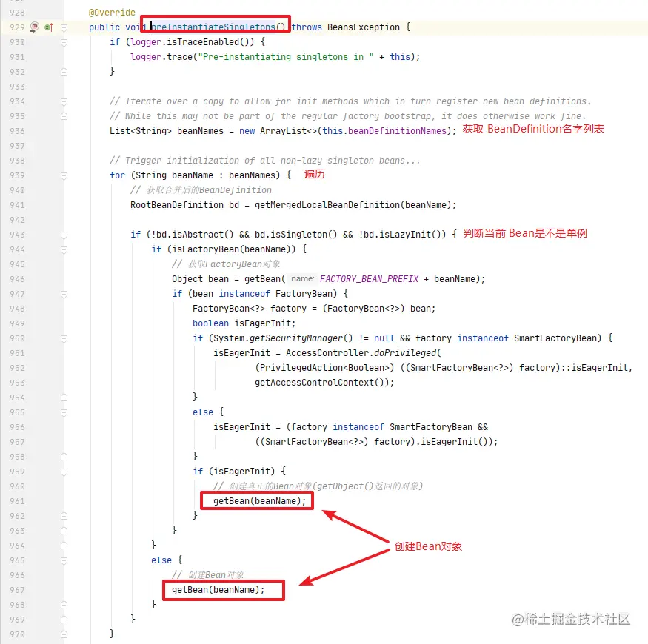Click getBean(beanName) call on line 967
648x644 pixels.
pos(216,590)
